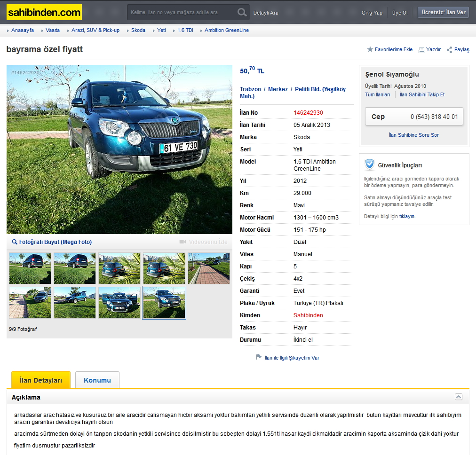Viewport: 476px width, 455px height.
Task: Click İlan Sahibini Takip Et
Action: coord(422,94)
